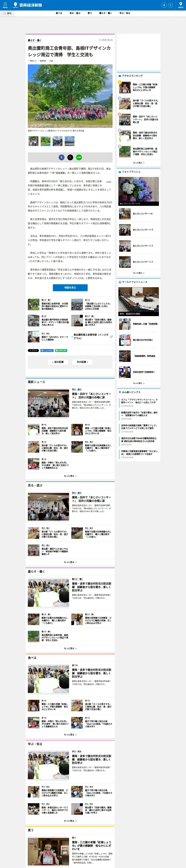Open related article 雲南で「ばけばけ」をテーマにした講演会

48,337
